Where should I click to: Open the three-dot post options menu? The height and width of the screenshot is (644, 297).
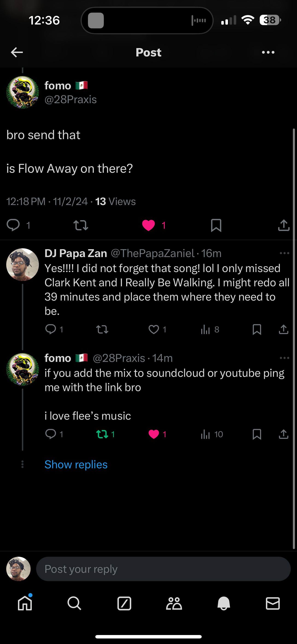tap(268, 52)
